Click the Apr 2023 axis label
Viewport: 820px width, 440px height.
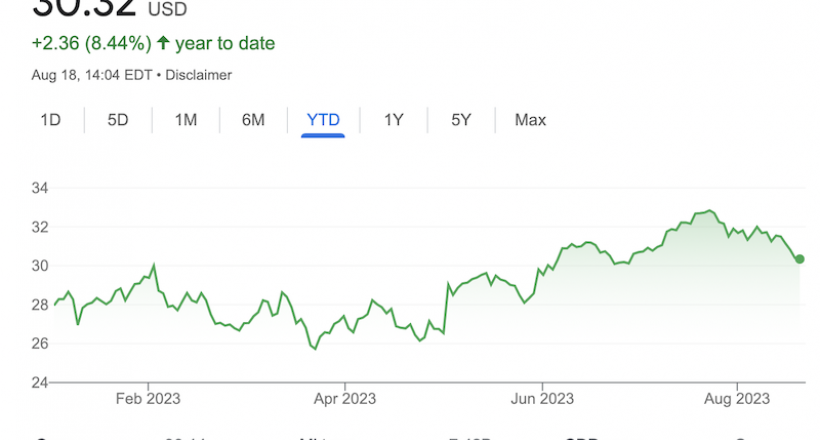click(x=345, y=399)
